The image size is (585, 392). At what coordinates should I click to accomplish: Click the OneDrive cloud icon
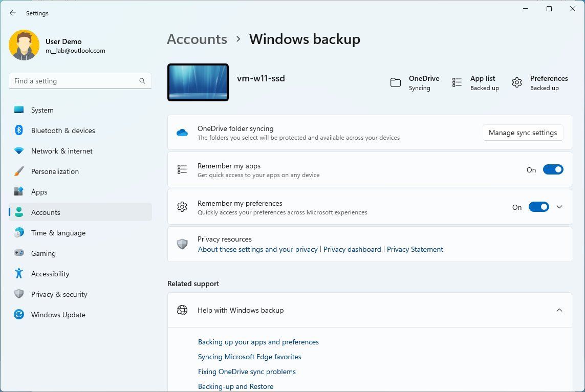tap(182, 132)
